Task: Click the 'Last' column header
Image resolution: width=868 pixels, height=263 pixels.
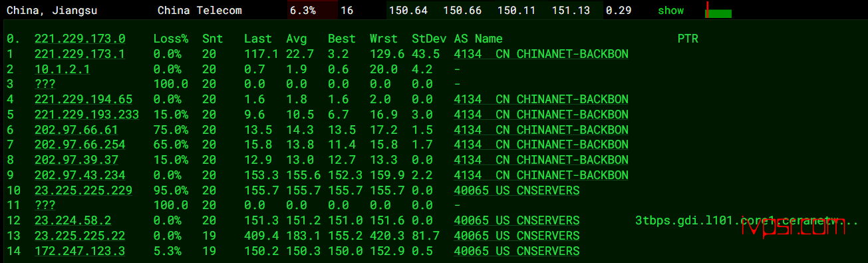Action: (x=257, y=39)
